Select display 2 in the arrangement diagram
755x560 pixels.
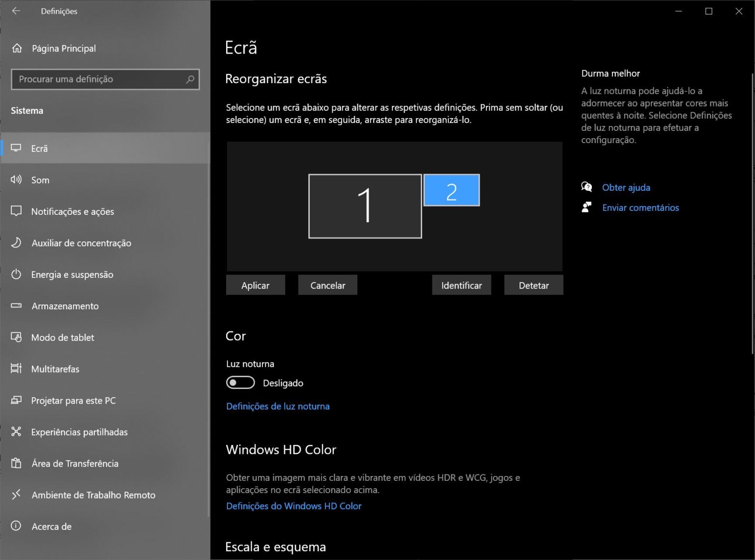click(x=451, y=190)
